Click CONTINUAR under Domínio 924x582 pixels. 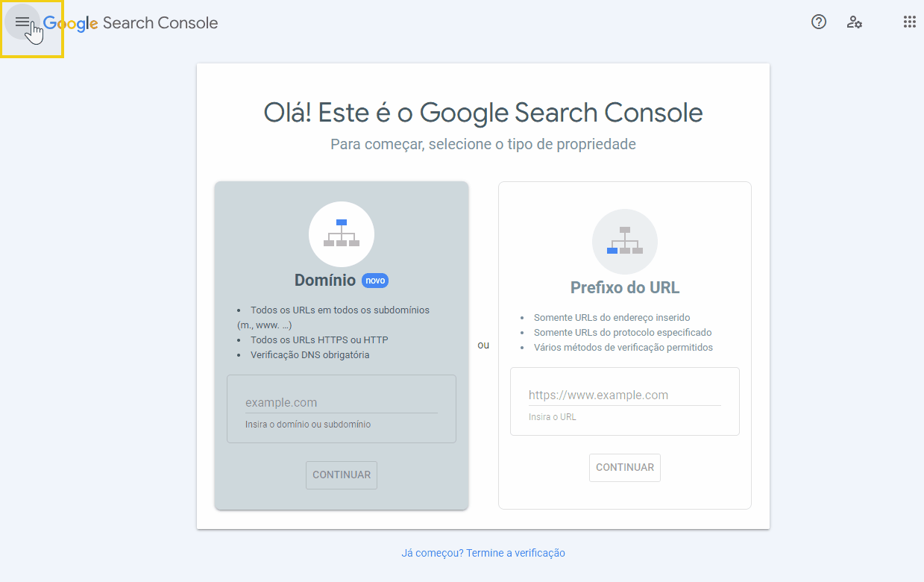tap(342, 475)
